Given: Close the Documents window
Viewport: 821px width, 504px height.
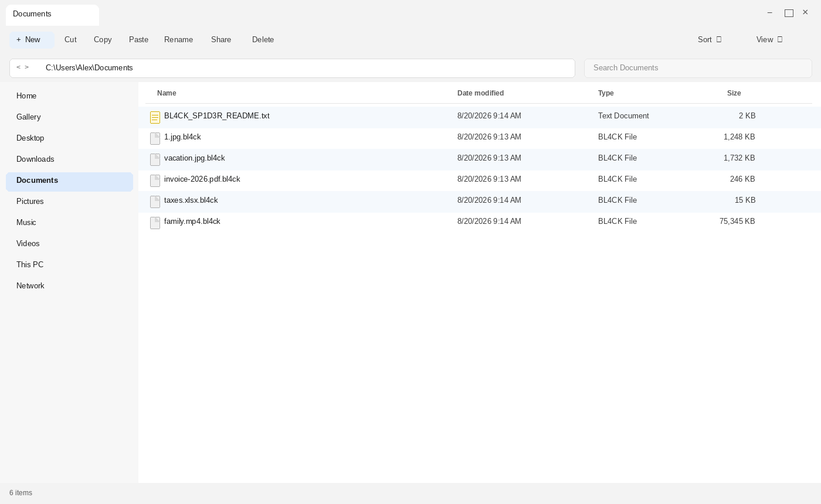Looking at the screenshot, I should (x=805, y=12).
